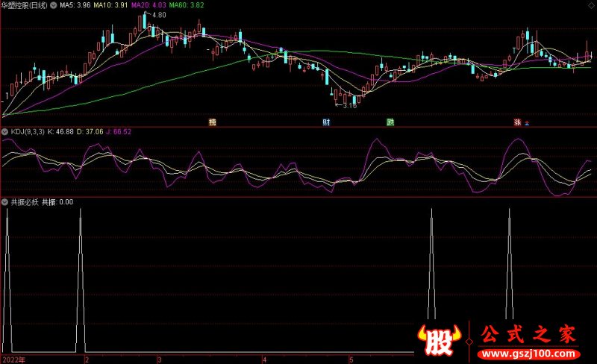Image resolution: width=597 pixels, height=364 pixels.
Task: Click the red 涨 marker icon
Action: tap(516, 122)
